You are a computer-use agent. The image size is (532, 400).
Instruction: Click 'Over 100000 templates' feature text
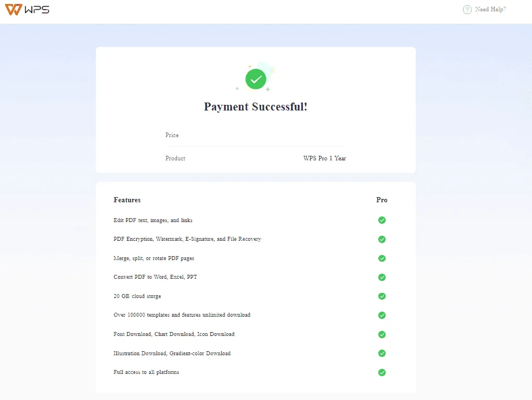click(x=182, y=315)
